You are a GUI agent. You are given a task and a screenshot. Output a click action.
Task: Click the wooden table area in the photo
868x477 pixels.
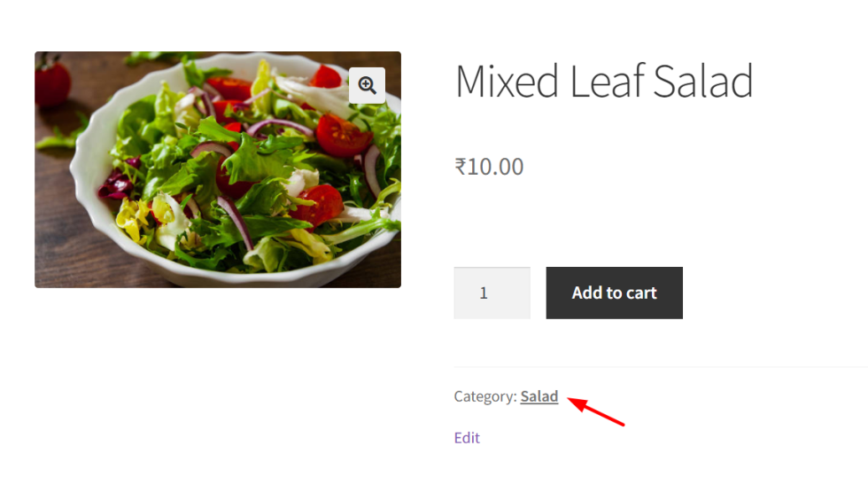[x=62, y=239]
